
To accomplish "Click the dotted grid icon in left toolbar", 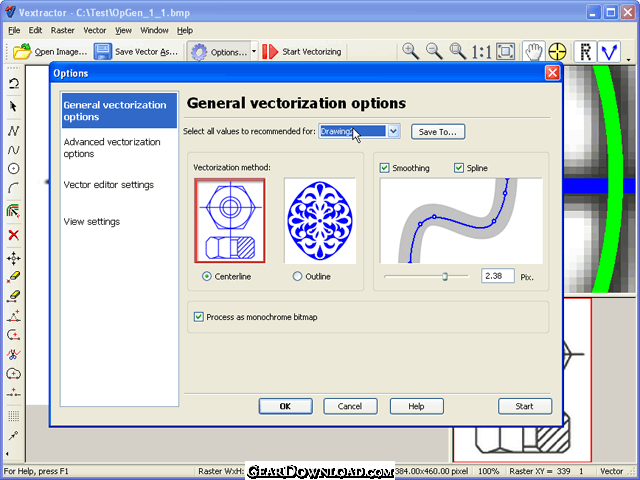I will click(x=13, y=416).
